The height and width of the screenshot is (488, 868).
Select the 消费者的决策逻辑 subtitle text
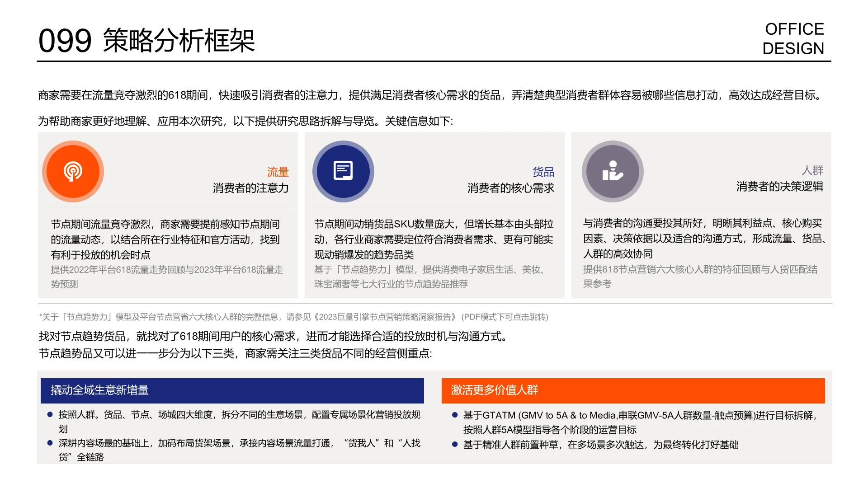tap(779, 186)
